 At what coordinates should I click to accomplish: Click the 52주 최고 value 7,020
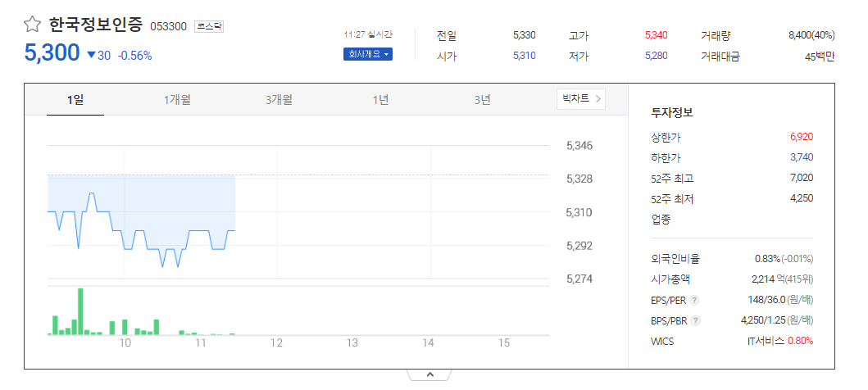click(802, 178)
